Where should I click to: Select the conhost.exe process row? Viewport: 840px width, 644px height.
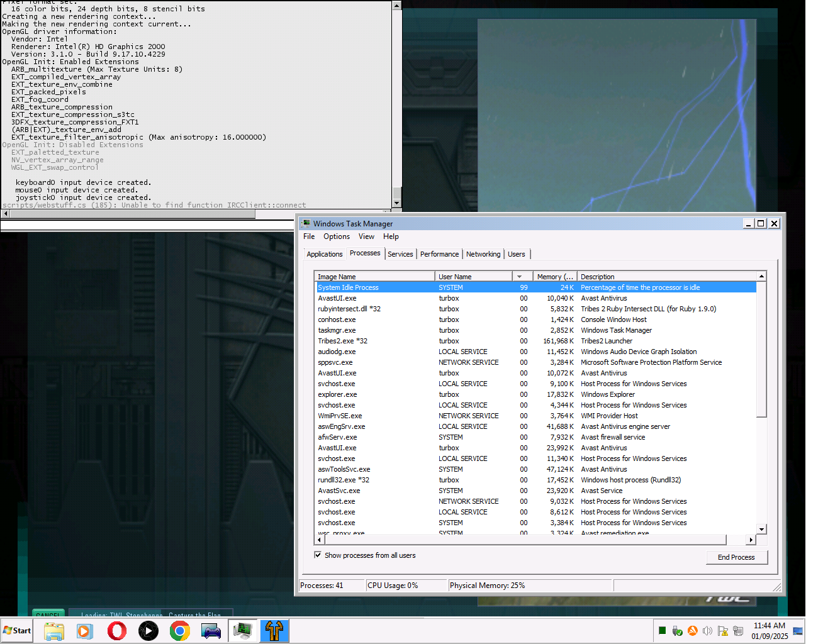click(535, 319)
